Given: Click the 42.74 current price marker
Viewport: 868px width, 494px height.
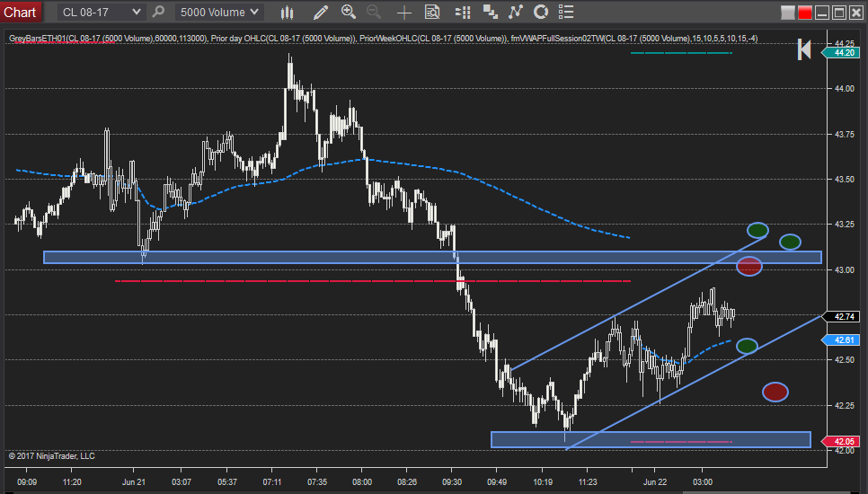Looking at the screenshot, I should coord(841,316).
